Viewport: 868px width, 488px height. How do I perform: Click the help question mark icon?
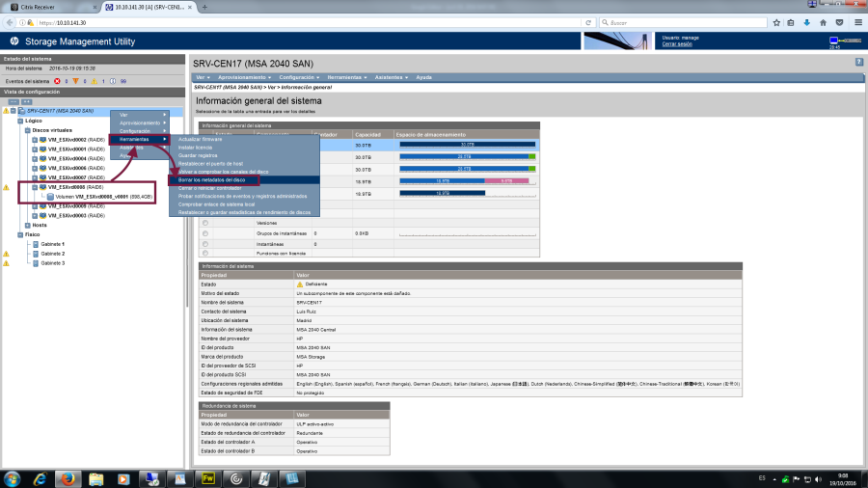coord(858,62)
